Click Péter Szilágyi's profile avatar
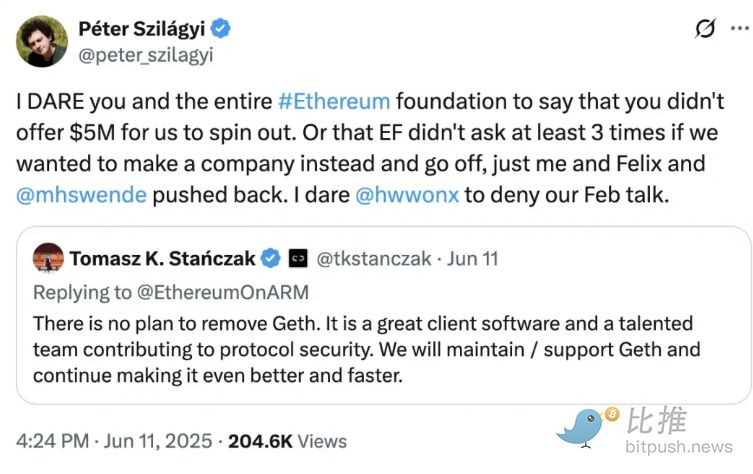 click(42, 39)
